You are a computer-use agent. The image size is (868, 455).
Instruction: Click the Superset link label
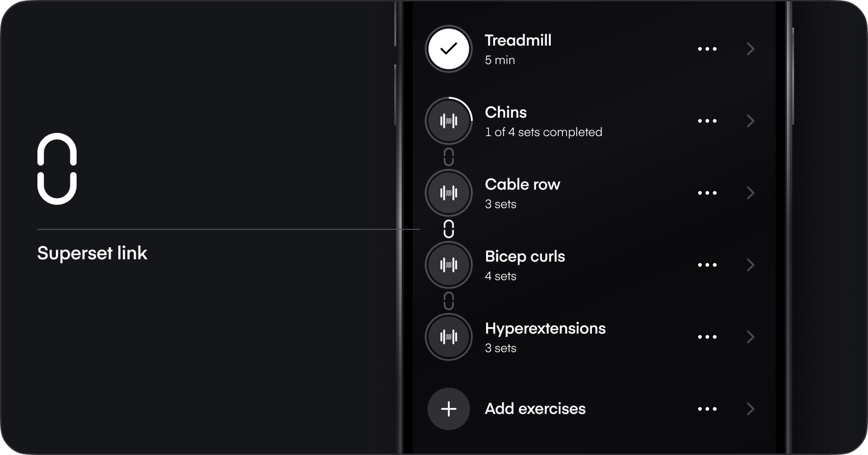click(92, 253)
